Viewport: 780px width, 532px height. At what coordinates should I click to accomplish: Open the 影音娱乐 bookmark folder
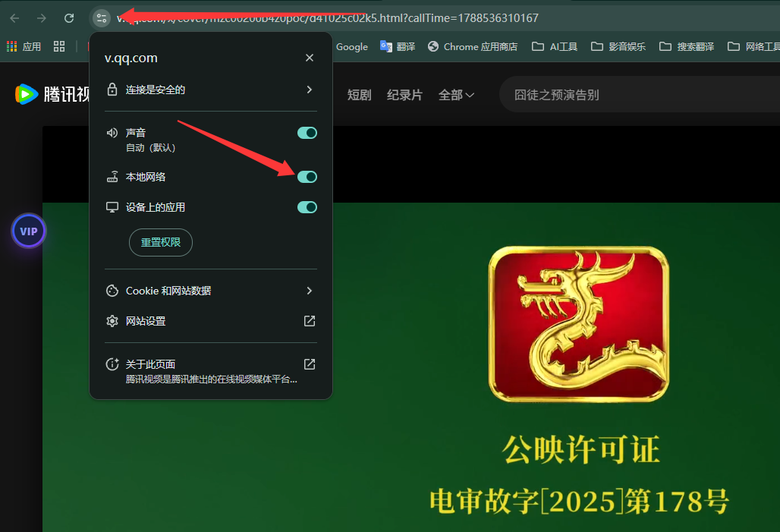(x=618, y=47)
